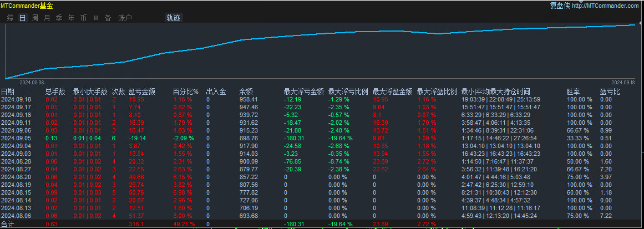644x229 pixels.
Task: Open the 备 notes tab
Action: 108,18
